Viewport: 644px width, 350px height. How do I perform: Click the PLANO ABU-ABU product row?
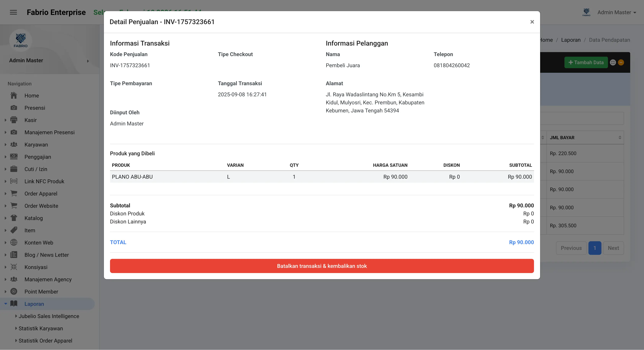pyautogui.click(x=322, y=177)
